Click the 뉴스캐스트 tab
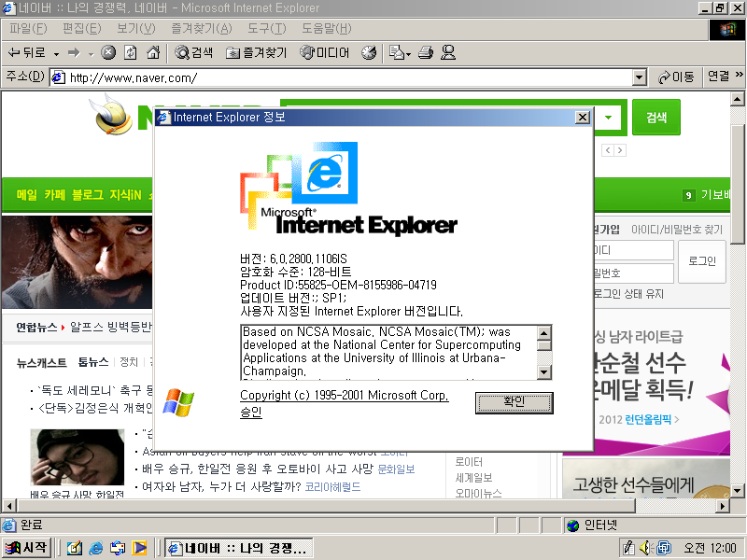 (41, 362)
